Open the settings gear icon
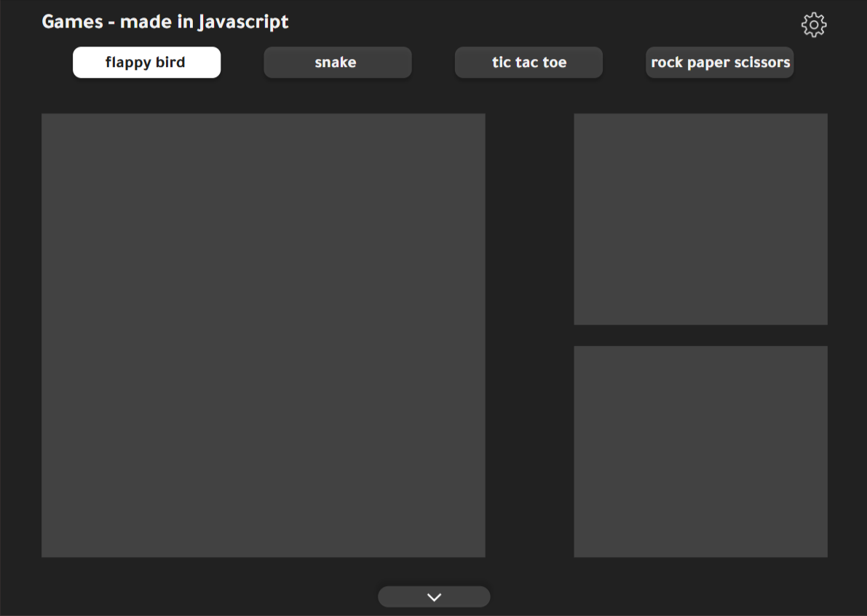This screenshot has height=616, width=867. (813, 25)
